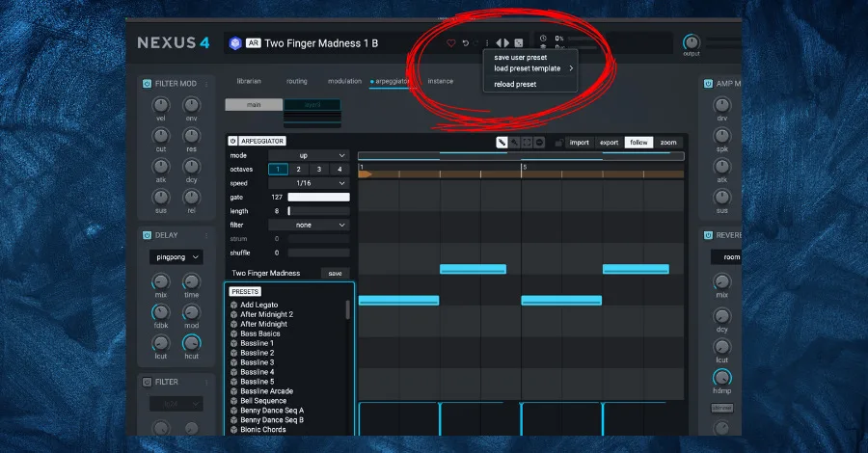Screen dimensions: 868x453
Task: Set octaves to 3
Action: pos(319,170)
